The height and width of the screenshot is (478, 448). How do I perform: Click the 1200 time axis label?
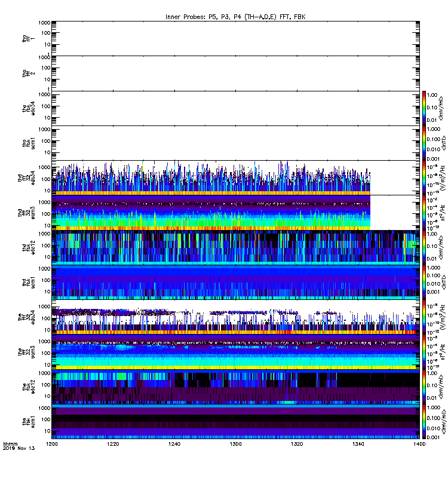point(52,444)
